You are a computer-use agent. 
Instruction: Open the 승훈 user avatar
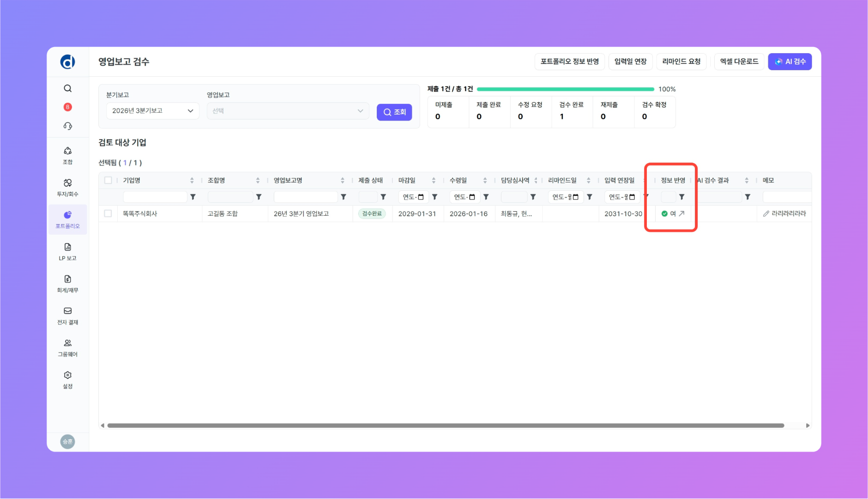click(67, 442)
